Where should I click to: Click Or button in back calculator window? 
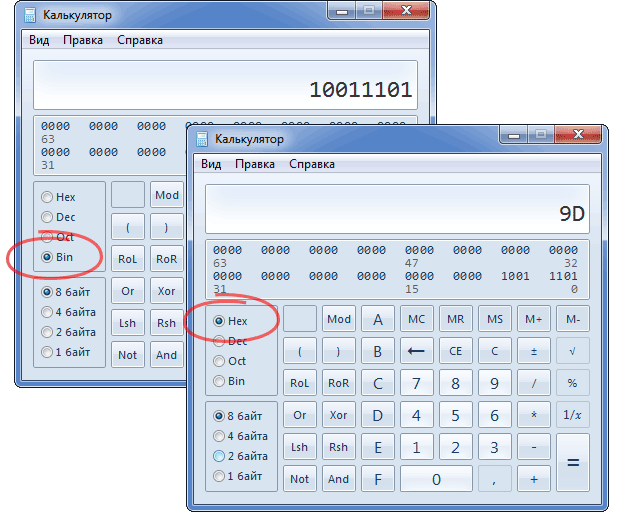(128, 291)
